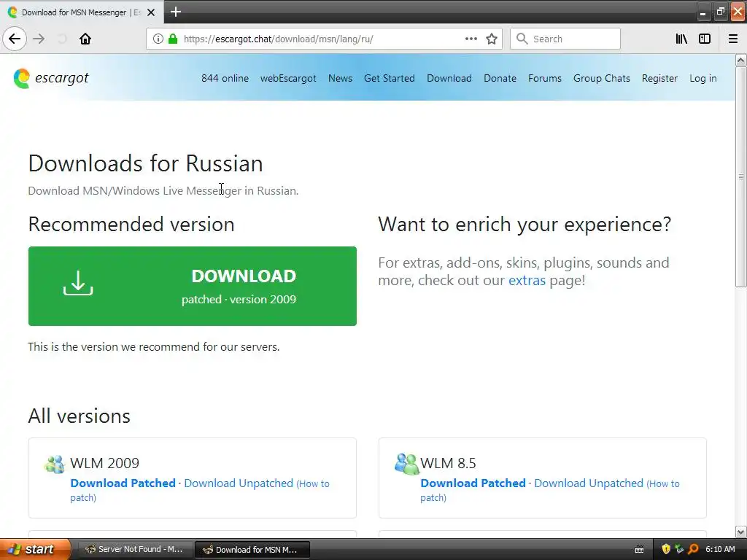This screenshot has width=747, height=560.
Task: Click the vertical scrollbar thumb
Action: tap(741, 176)
